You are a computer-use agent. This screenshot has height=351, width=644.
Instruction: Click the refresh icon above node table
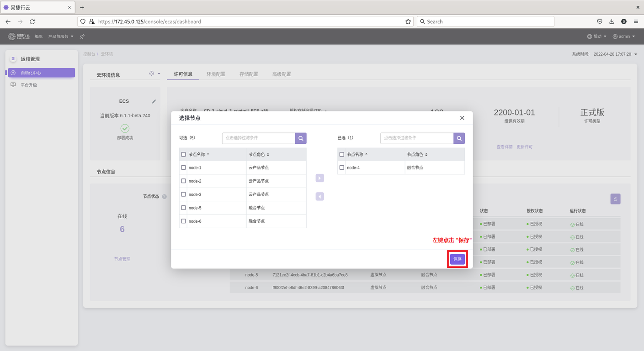coord(615,199)
